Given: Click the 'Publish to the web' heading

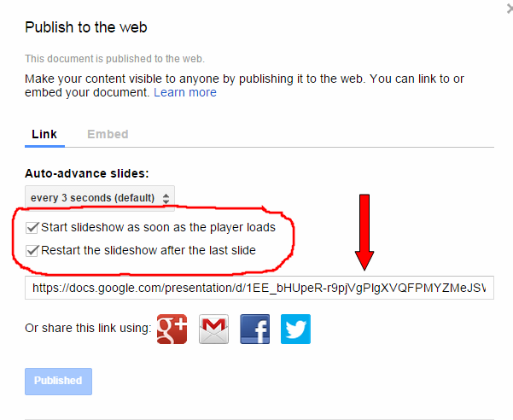Looking at the screenshot, I should pos(86,27).
